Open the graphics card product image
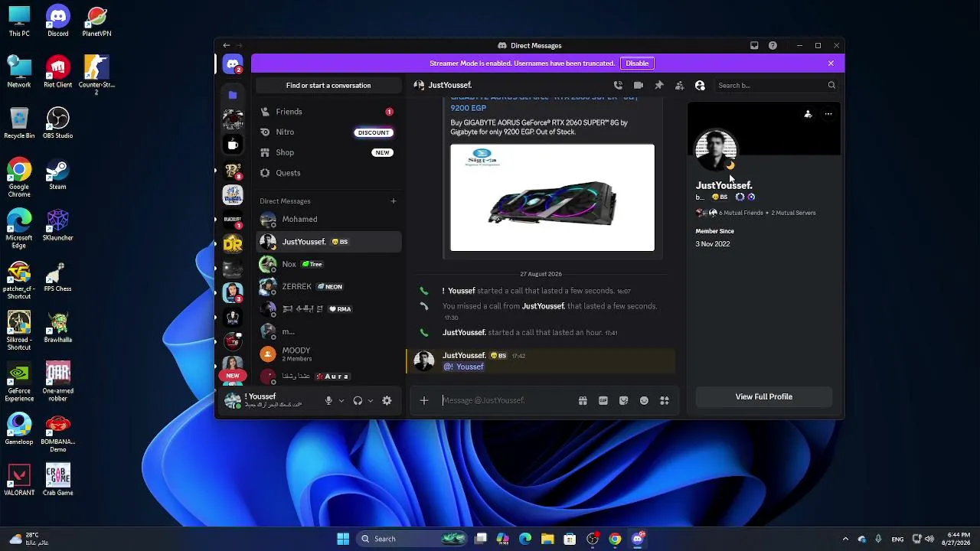Image resolution: width=980 pixels, height=551 pixels. (x=552, y=197)
